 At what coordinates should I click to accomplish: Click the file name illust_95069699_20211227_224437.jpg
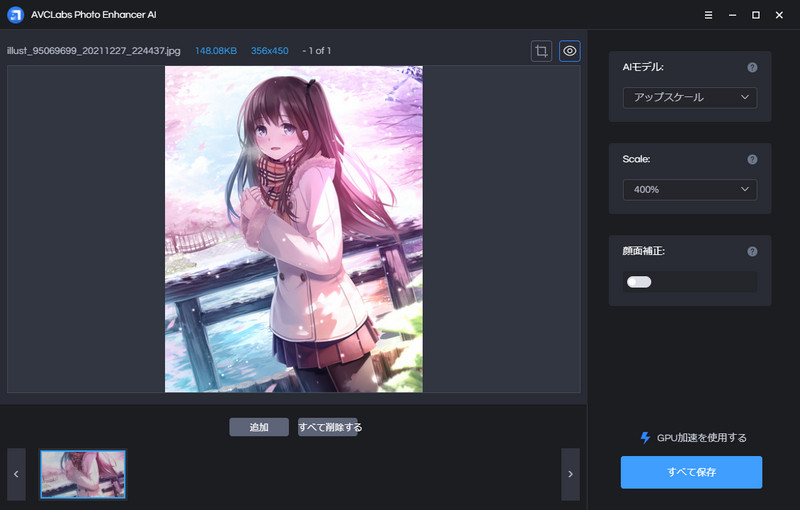click(x=94, y=51)
